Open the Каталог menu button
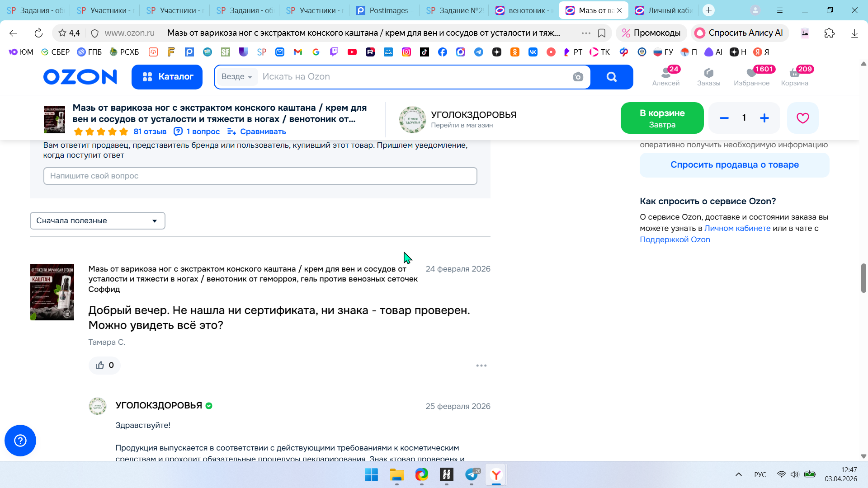868x488 pixels. pos(167,77)
